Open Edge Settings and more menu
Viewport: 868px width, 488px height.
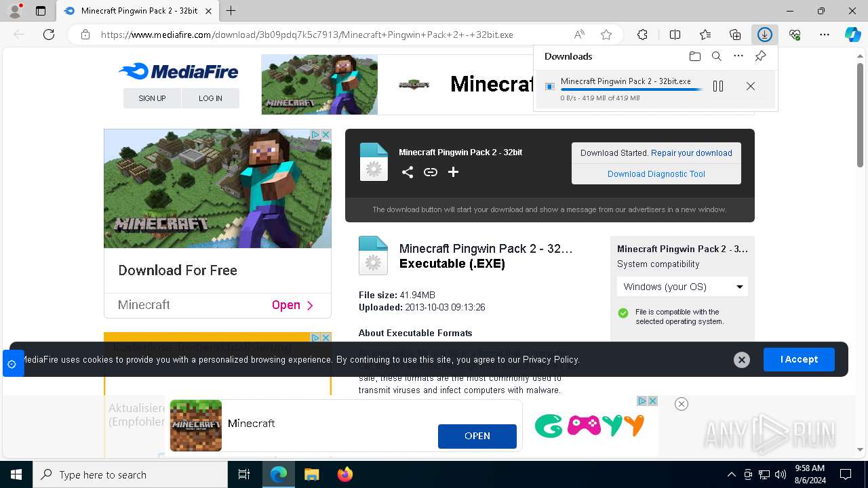pyautogui.click(x=825, y=35)
